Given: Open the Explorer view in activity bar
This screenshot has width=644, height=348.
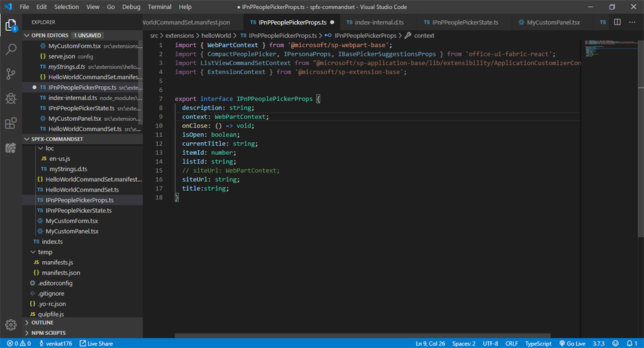Looking at the screenshot, I should 11,25.
